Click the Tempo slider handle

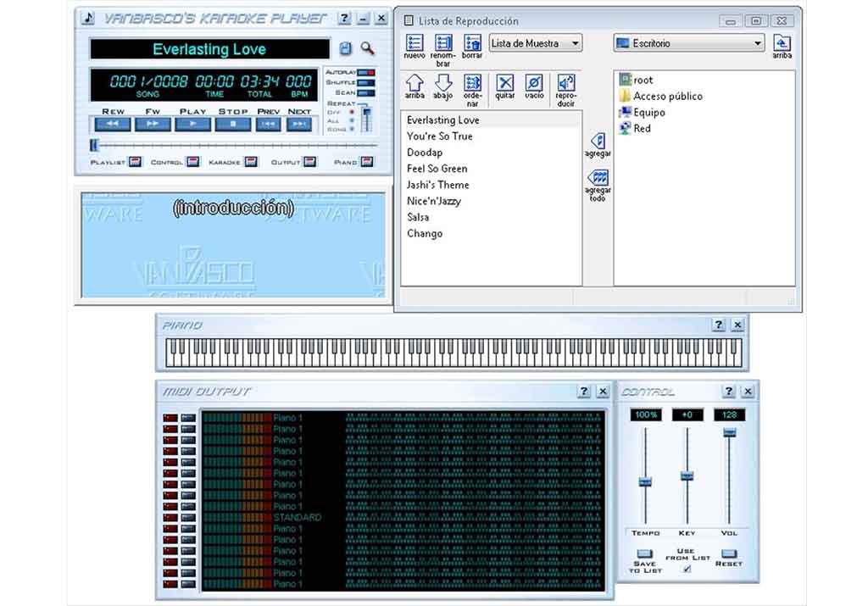pos(645,481)
